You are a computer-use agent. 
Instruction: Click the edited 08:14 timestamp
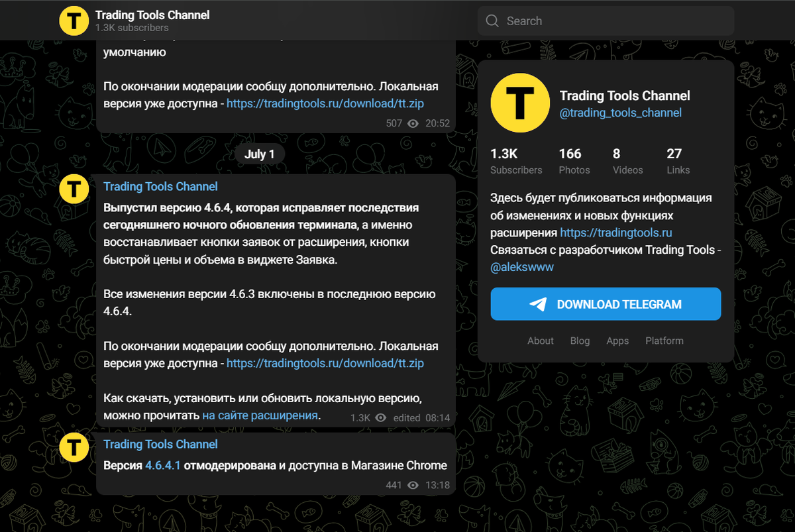[421, 418]
